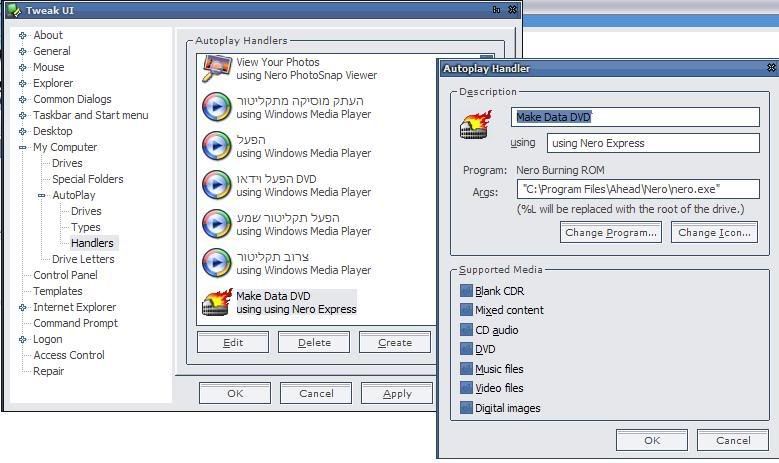Select Special Folders in the tree
Image resolution: width=779 pixels, height=463 pixels.
(87, 179)
